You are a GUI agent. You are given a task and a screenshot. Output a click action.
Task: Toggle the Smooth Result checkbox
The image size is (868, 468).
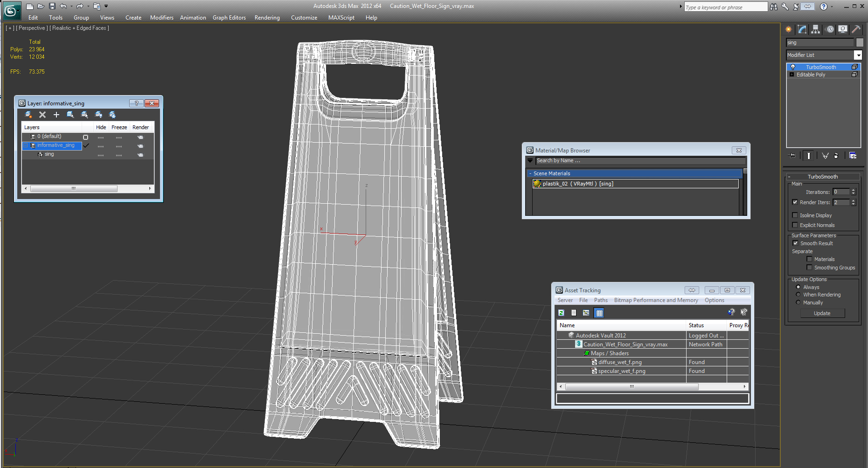[795, 243]
